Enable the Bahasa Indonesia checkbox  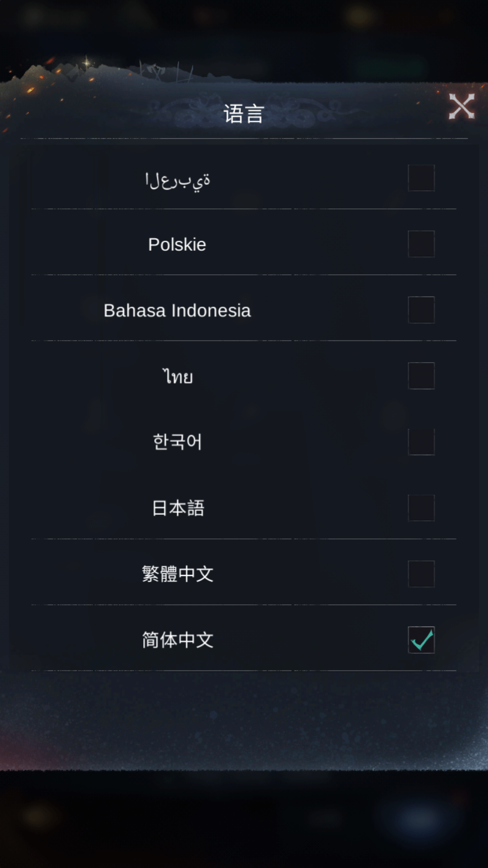tap(421, 310)
